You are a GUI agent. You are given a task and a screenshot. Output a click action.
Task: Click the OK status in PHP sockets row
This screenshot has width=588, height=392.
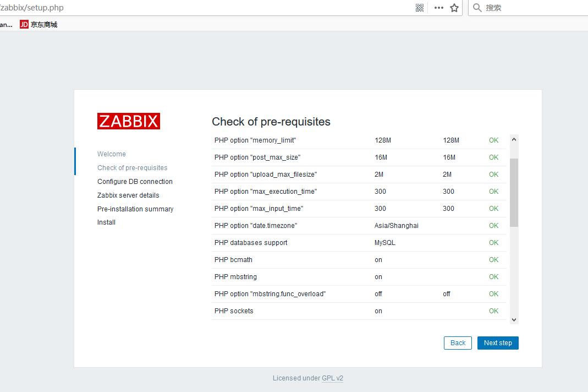click(493, 311)
